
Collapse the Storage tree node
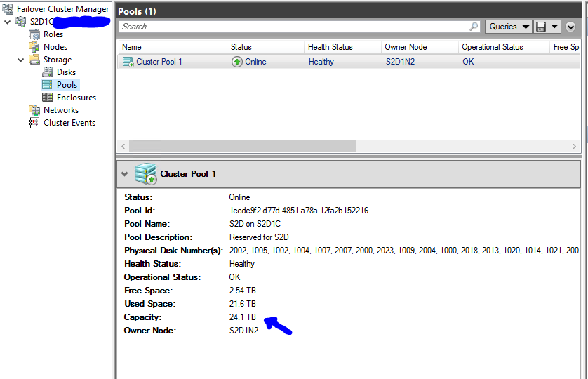point(20,60)
